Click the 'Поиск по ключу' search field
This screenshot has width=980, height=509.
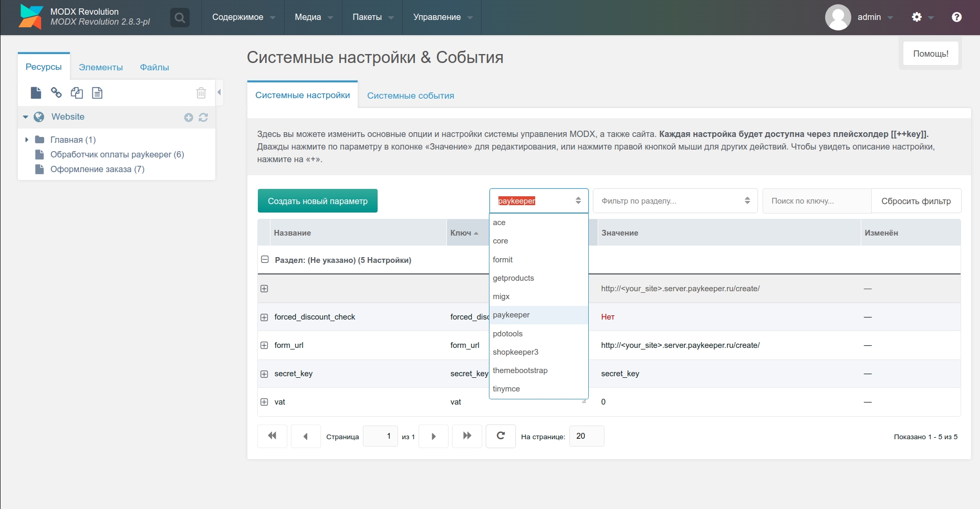pos(816,201)
